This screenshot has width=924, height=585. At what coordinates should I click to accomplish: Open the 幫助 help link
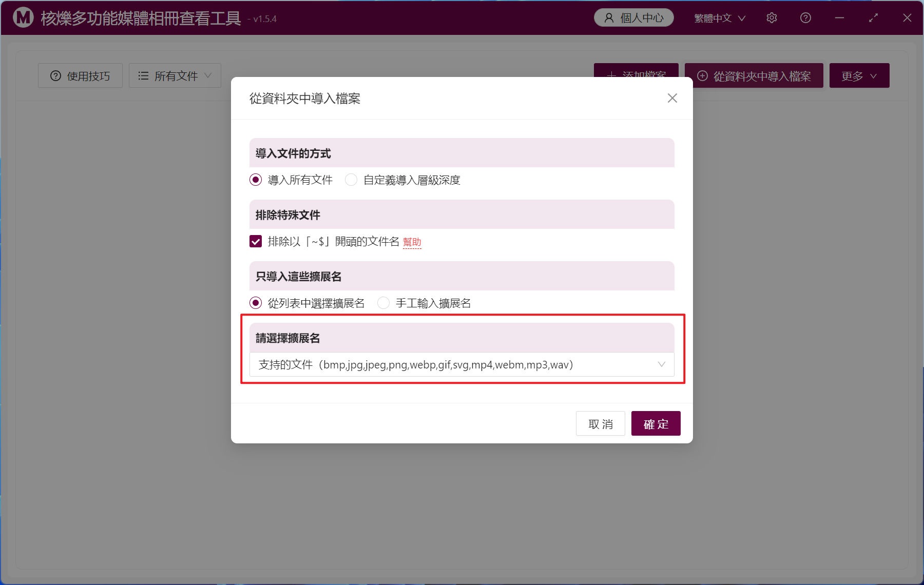[412, 242]
